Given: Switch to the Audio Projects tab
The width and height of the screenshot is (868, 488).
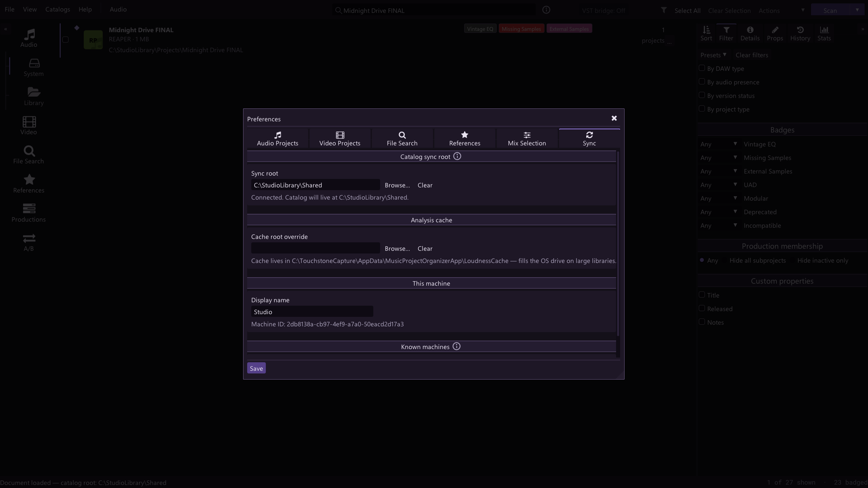Looking at the screenshot, I should (278, 139).
